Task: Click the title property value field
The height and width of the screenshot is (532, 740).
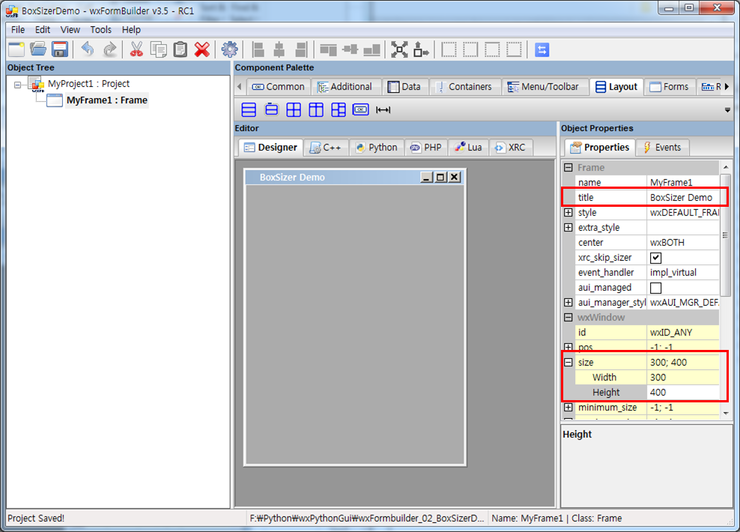Action: [684, 198]
